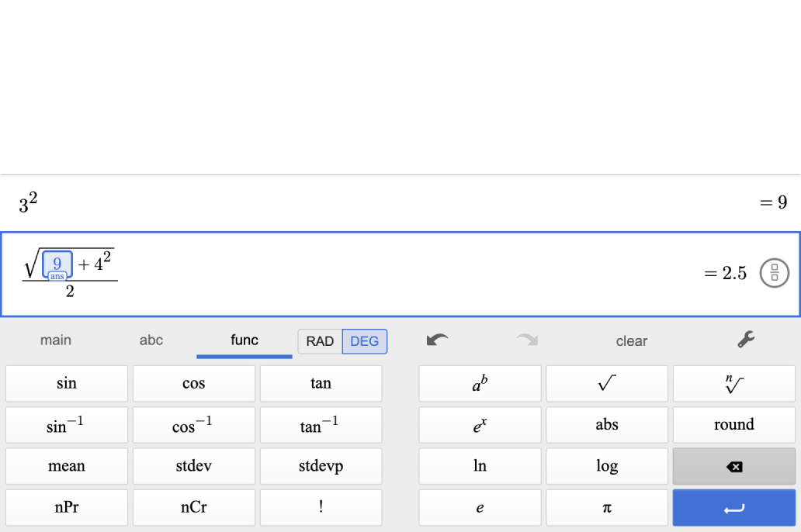Open the exponent a^b input

tap(479, 383)
